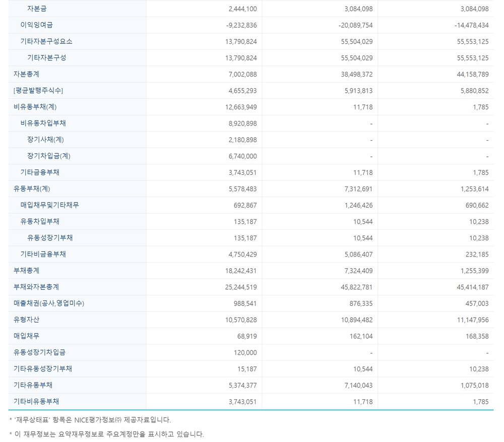Viewport: 504px width, 442px height.
Task: Click the 기타비유동부채 row label
Action: click(x=36, y=402)
